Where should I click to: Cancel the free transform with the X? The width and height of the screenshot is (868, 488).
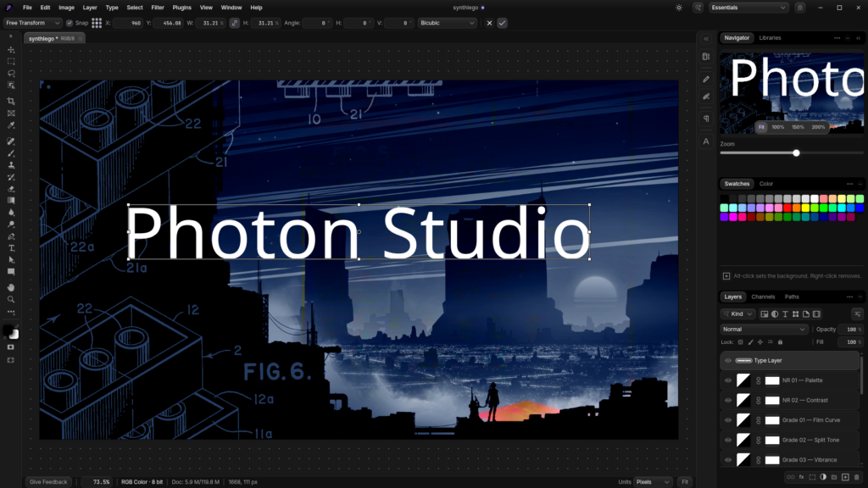coord(489,23)
